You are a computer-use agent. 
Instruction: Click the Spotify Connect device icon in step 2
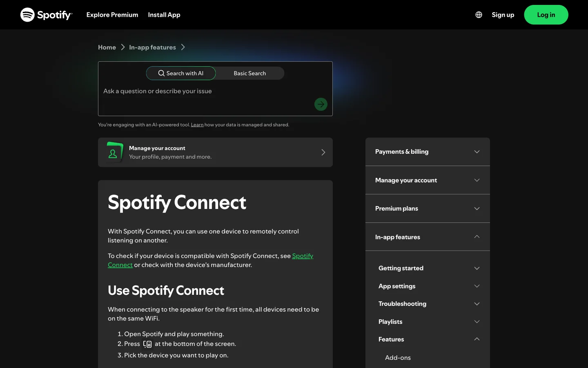[x=147, y=344]
